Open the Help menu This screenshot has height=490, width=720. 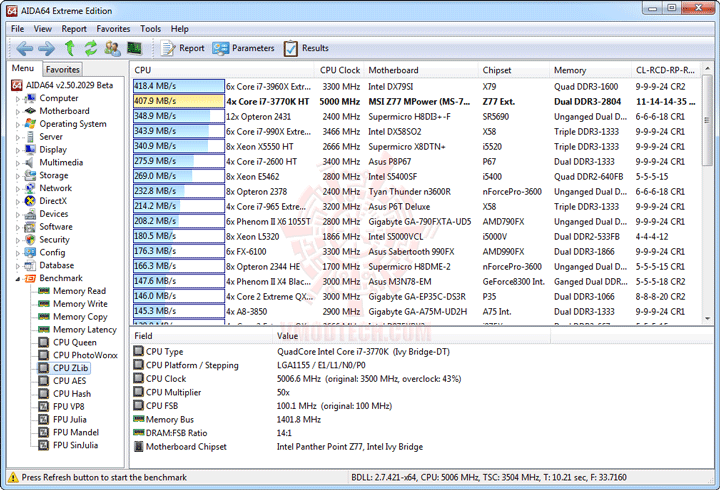coord(180,28)
